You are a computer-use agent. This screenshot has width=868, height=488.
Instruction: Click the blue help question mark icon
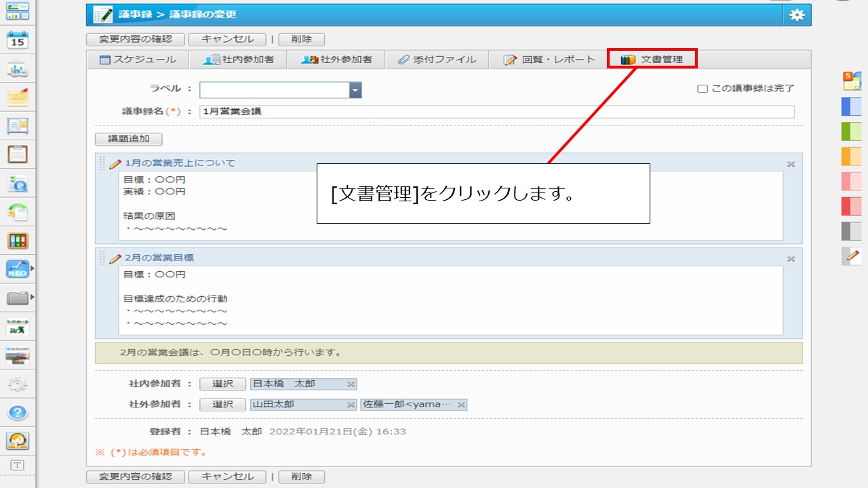pyautogui.click(x=18, y=412)
